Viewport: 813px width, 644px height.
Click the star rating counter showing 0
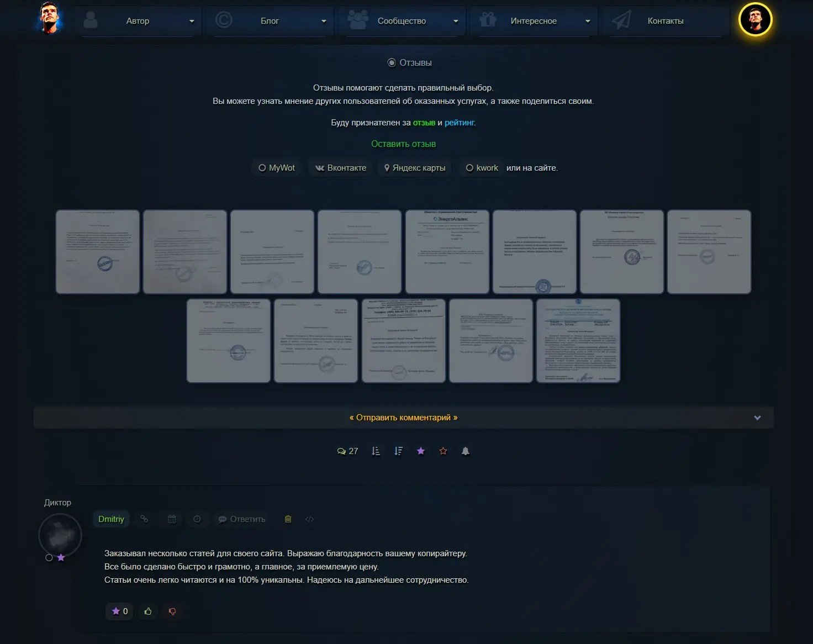119,611
